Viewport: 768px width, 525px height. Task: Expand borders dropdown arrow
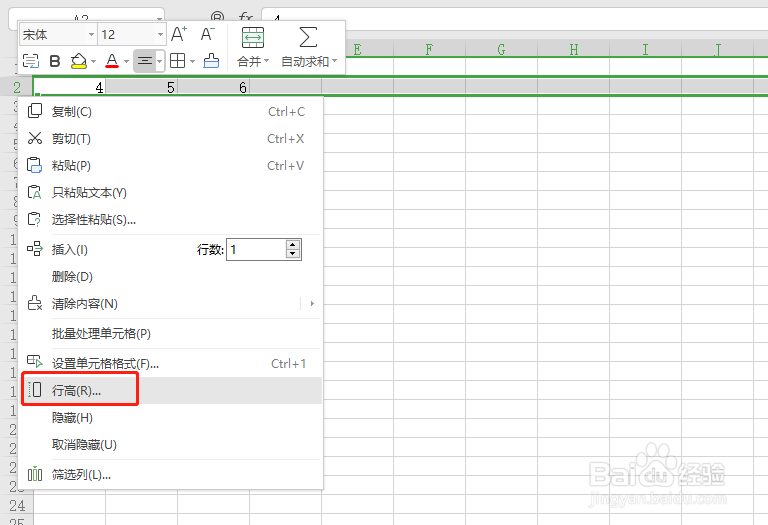[192, 62]
